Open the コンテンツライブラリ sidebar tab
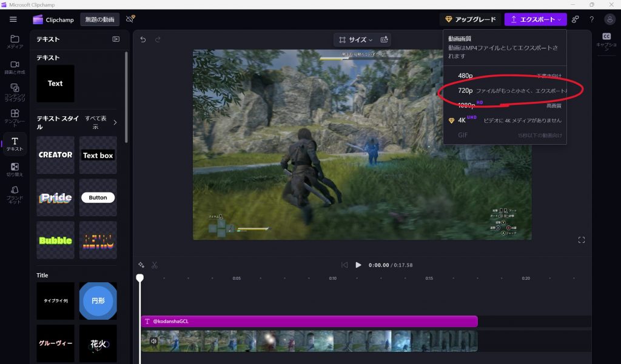 click(x=15, y=93)
